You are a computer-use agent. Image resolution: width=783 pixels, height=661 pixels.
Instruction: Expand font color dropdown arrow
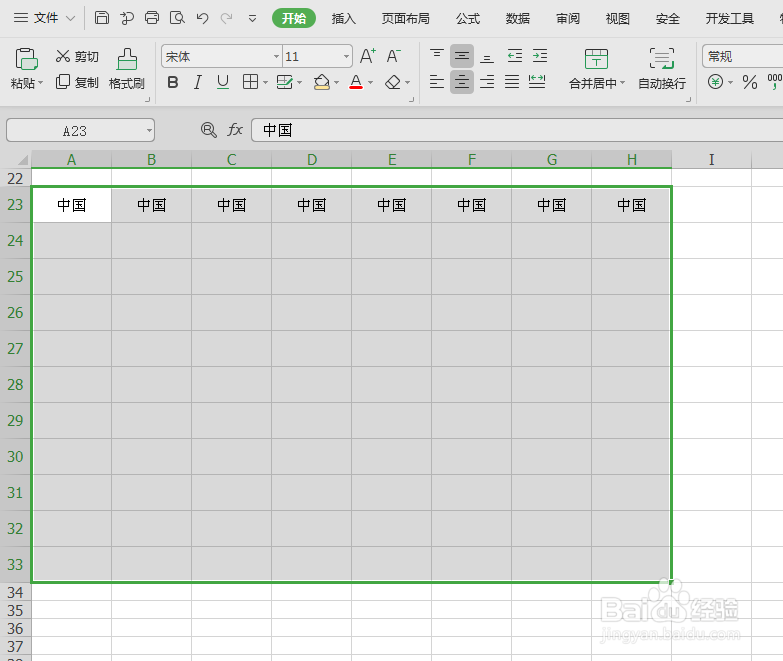(370, 82)
